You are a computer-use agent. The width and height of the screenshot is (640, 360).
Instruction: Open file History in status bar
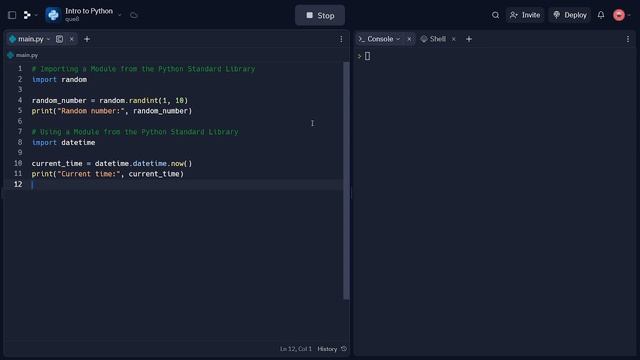(x=327, y=349)
